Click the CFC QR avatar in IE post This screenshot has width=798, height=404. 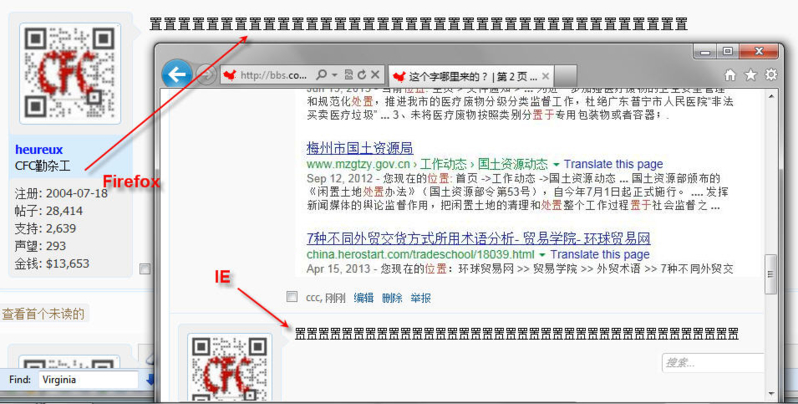[x=230, y=369]
